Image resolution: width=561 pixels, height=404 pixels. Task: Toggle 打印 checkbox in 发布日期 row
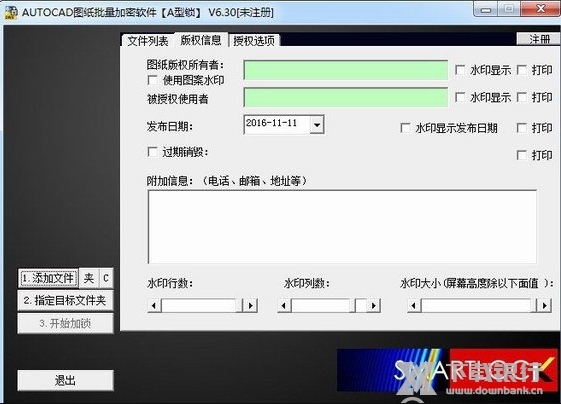(x=522, y=128)
